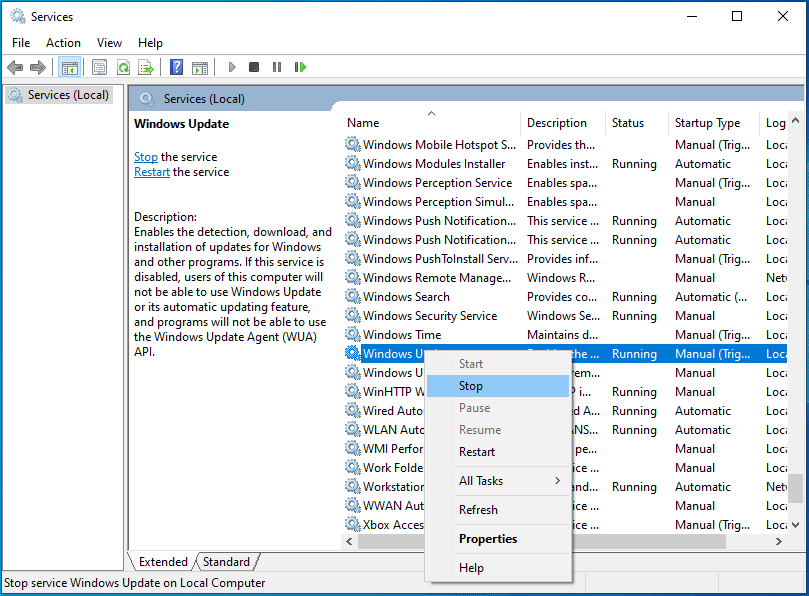Toggle the Show/Hide Action Pane icon
Image resolution: width=809 pixels, height=596 pixels.
click(x=200, y=67)
